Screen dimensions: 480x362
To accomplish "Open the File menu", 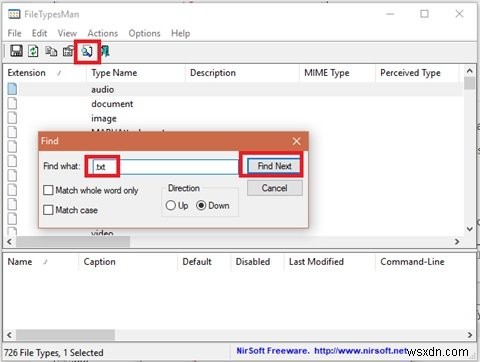I will pyautogui.click(x=14, y=33).
